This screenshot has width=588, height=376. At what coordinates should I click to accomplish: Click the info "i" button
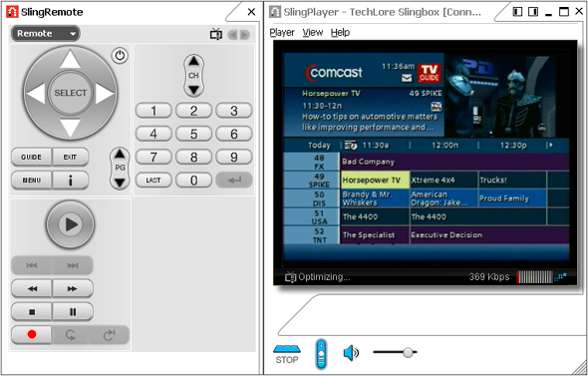[x=70, y=181]
